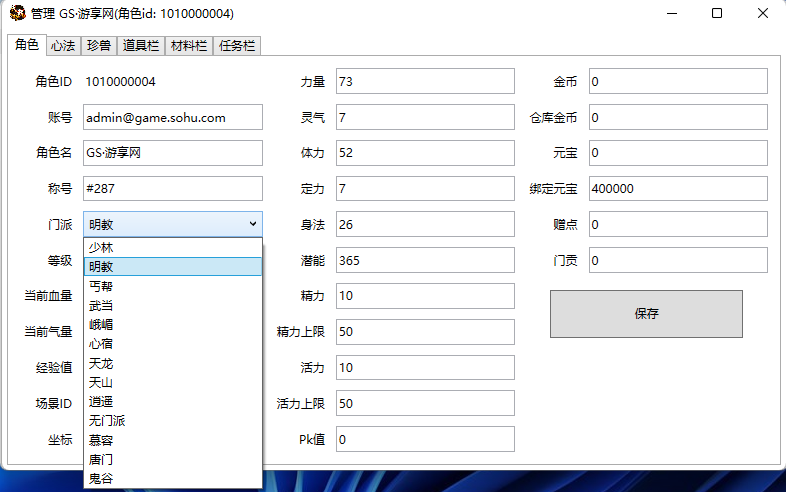Go to the 道具栏 tab
This screenshot has width=786, height=492.
click(x=141, y=46)
